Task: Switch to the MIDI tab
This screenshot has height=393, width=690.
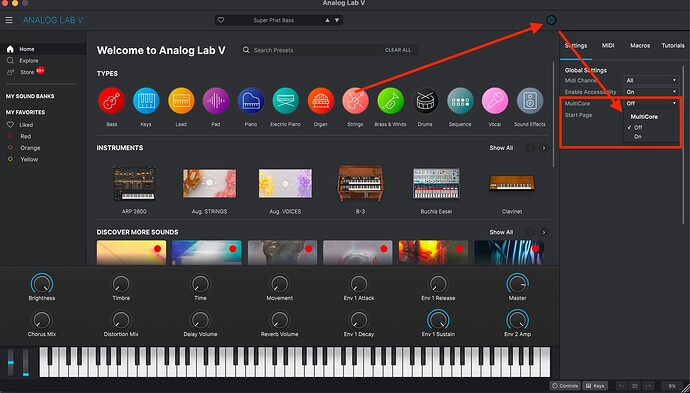Action: pos(608,45)
